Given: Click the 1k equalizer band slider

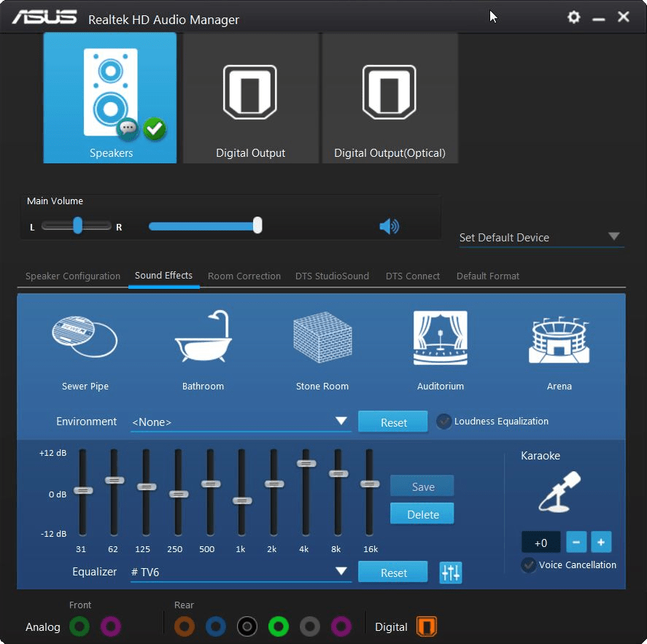Looking at the screenshot, I should tap(242, 500).
